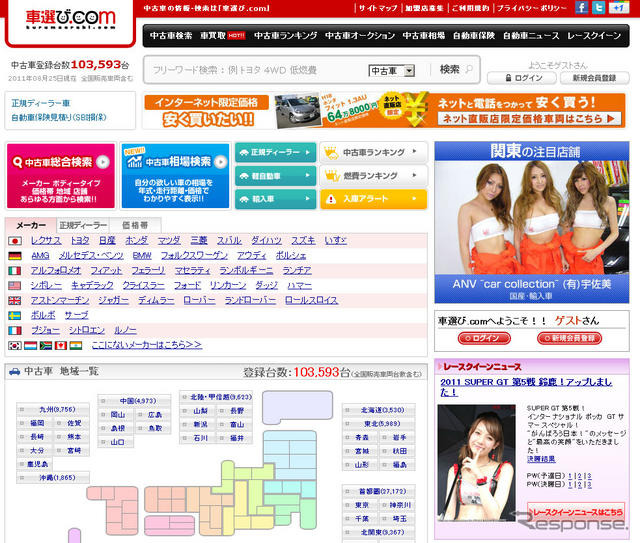640x543 pixels.
Task: Open the メルセデス・ベンツ maker link
Action: (x=91, y=256)
